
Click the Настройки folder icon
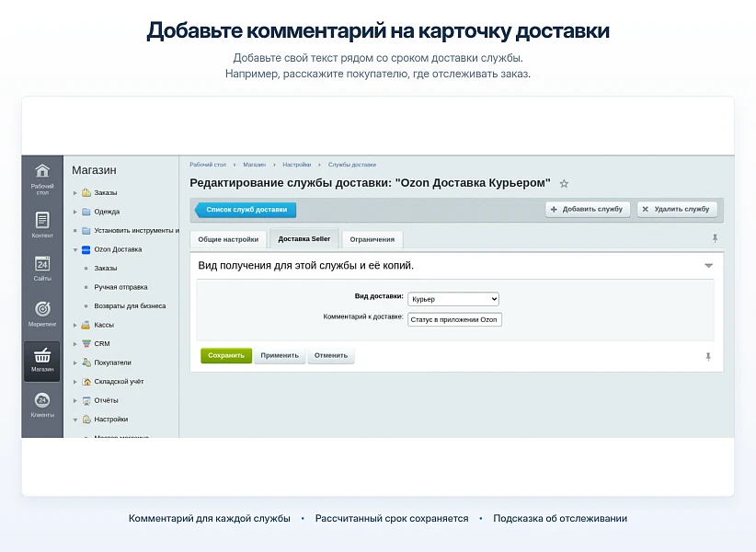click(x=86, y=419)
